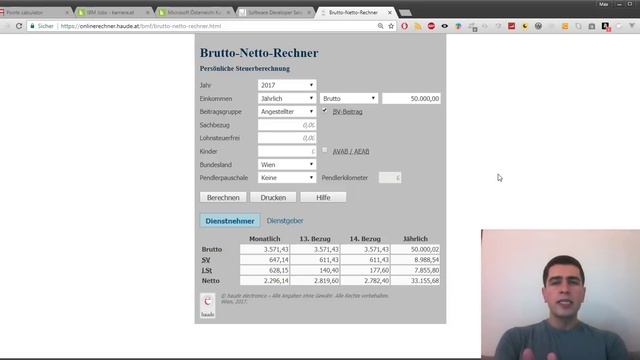
Task: Open the Pendlerpauschale dropdown showing Keine
Action: click(x=287, y=178)
